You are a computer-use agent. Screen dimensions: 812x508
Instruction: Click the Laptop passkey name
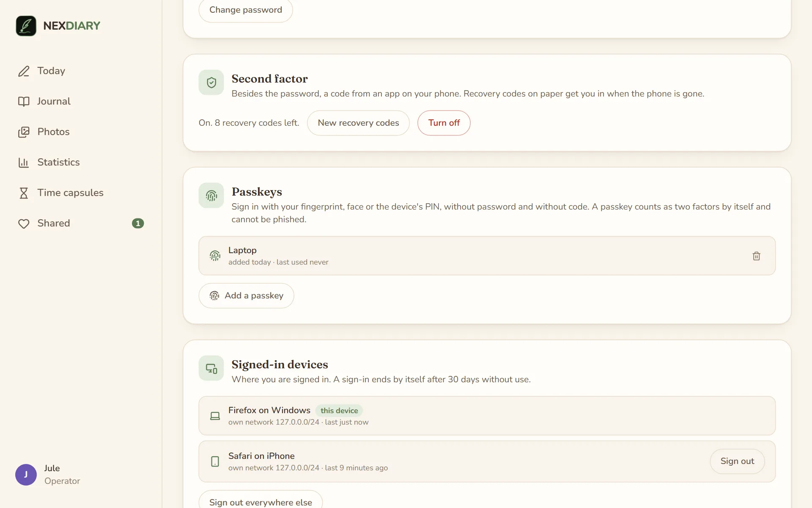[x=242, y=251]
